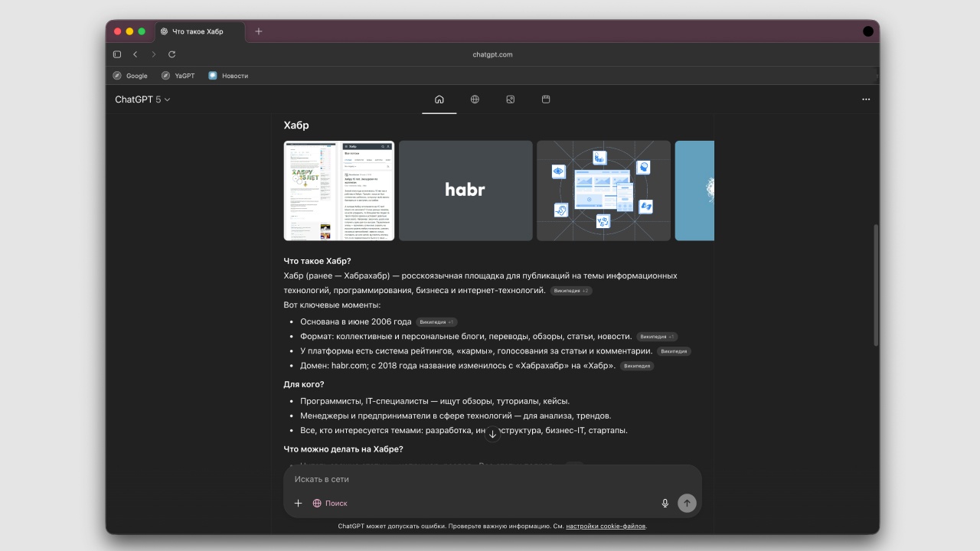
Task: Open Википедия chip after the 'Домен' bullet
Action: click(637, 366)
